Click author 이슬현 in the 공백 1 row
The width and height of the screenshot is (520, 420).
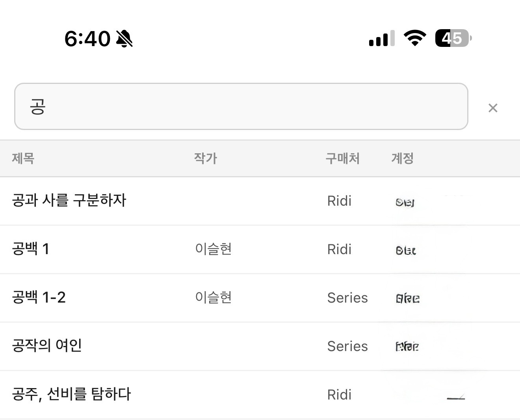click(x=214, y=249)
